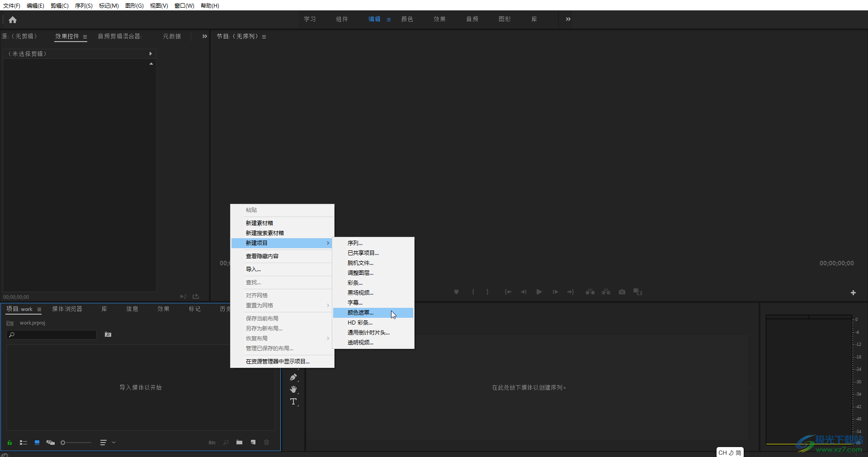The width and height of the screenshot is (868, 457).
Task: Click Automate to Sequence icon
Action: pyautogui.click(x=212, y=443)
